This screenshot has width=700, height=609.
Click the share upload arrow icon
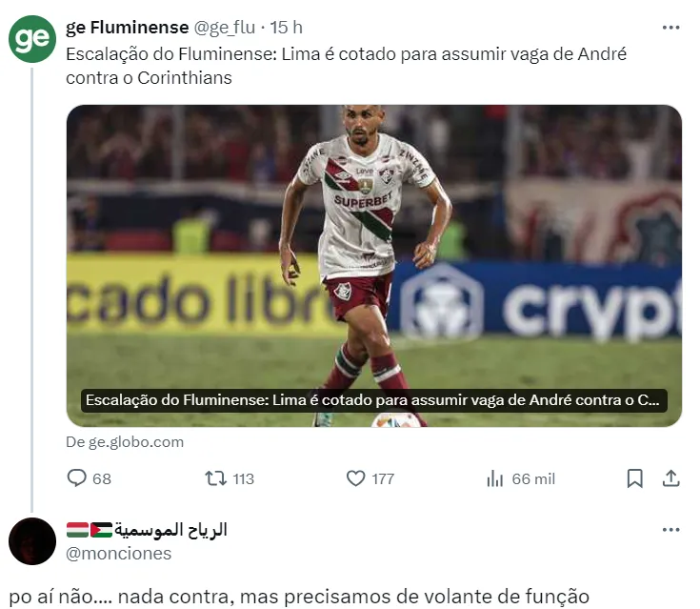[x=671, y=478]
